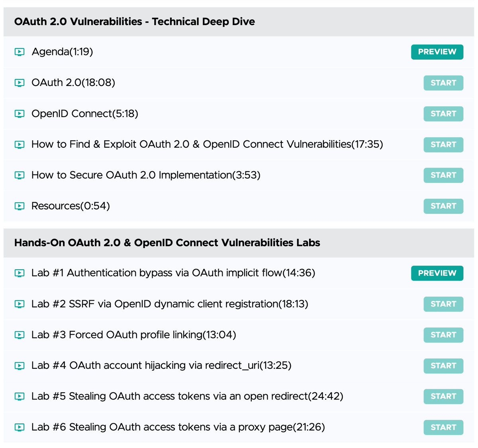478x448 pixels.
Task: Click the OpenID Connect video play icon
Action: point(19,113)
